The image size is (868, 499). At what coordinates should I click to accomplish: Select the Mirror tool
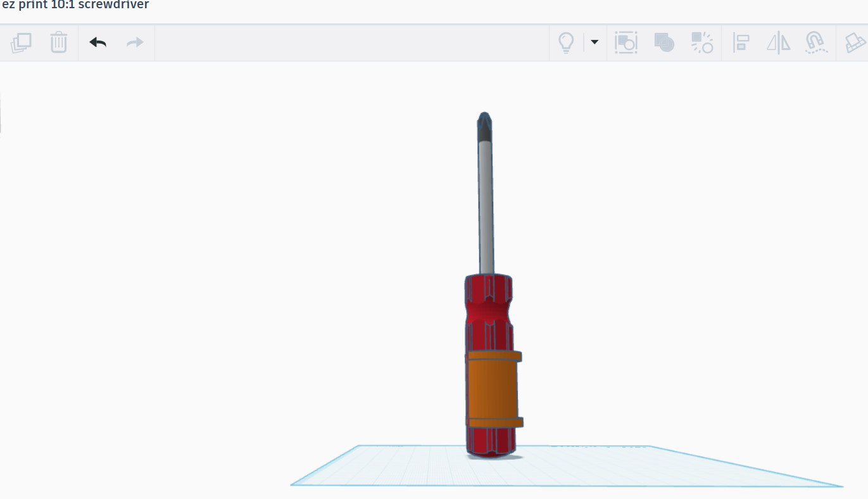pos(778,42)
